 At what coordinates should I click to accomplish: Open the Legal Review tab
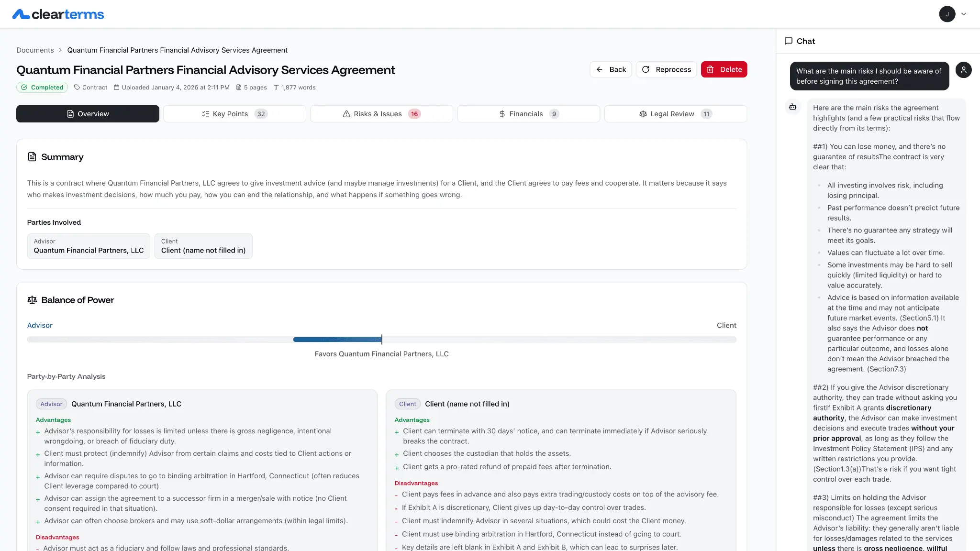point(676,114)
